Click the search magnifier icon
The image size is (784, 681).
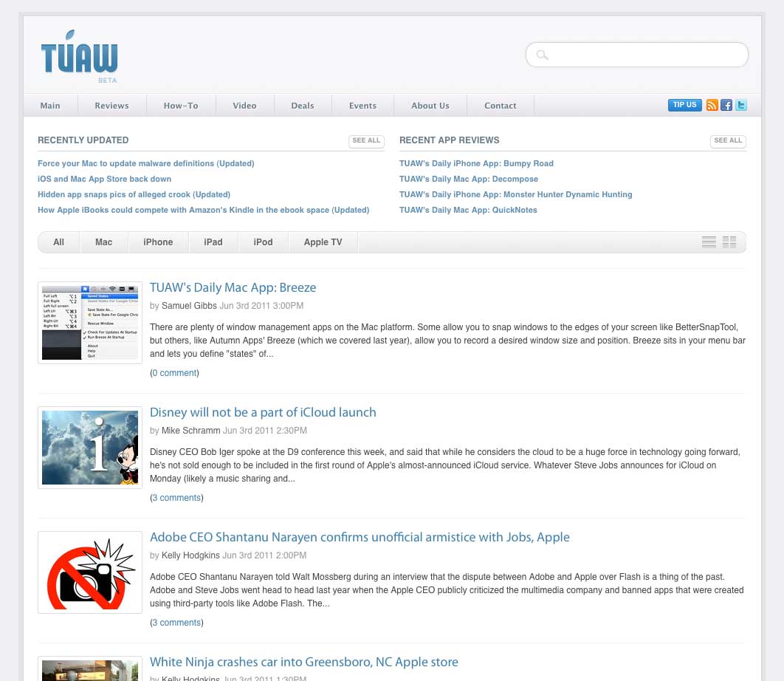(x=543, y=55)
